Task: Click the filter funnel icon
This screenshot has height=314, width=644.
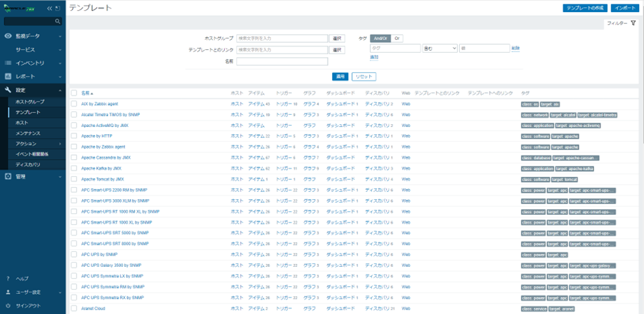Action: (x=633, y=24)
